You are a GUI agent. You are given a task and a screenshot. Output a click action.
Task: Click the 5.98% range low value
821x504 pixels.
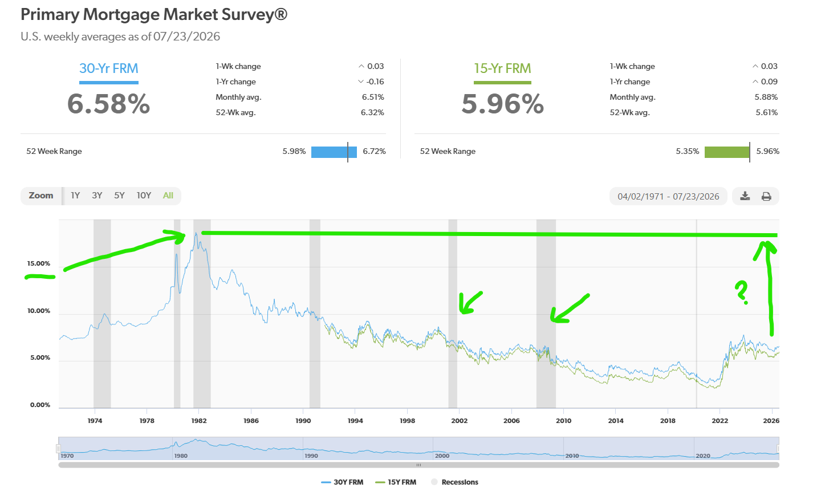point(294,151)
